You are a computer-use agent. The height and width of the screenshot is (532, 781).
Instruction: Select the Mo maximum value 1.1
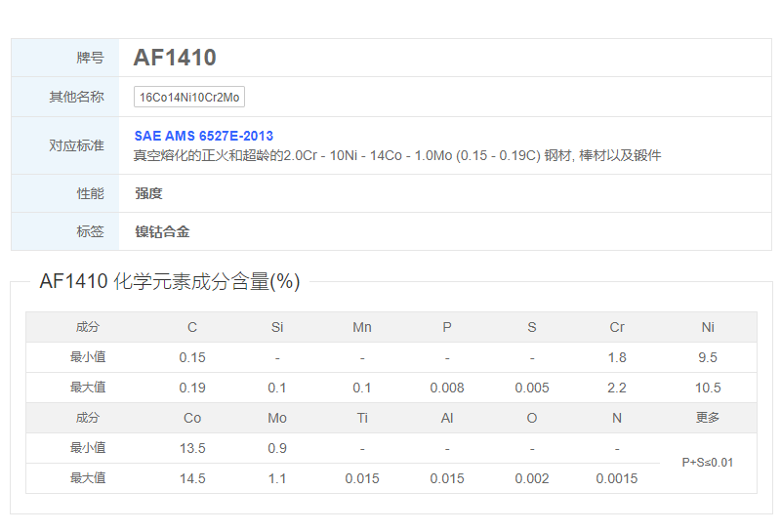[x=277, y=478]
